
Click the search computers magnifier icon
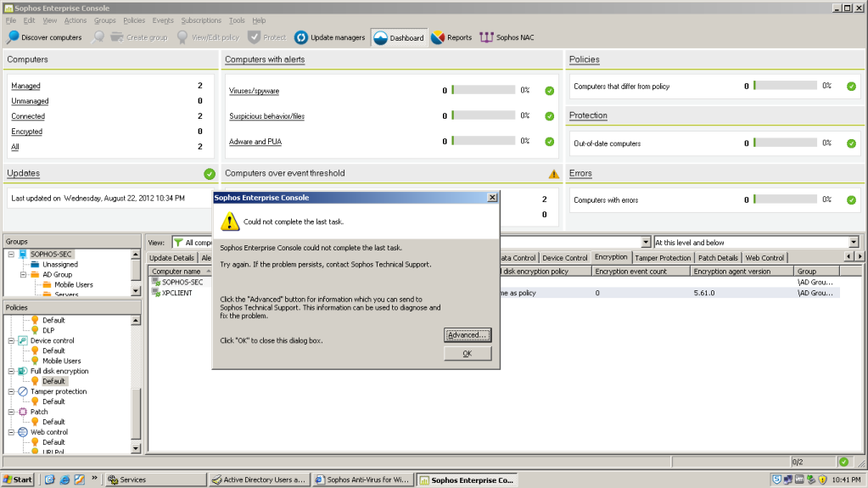[98, 37]
